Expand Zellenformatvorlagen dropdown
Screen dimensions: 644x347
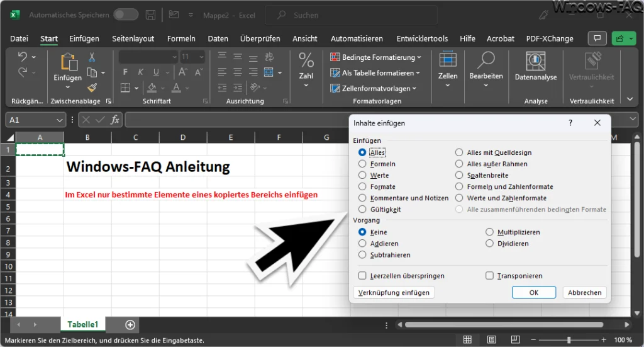tap(414, 88)
